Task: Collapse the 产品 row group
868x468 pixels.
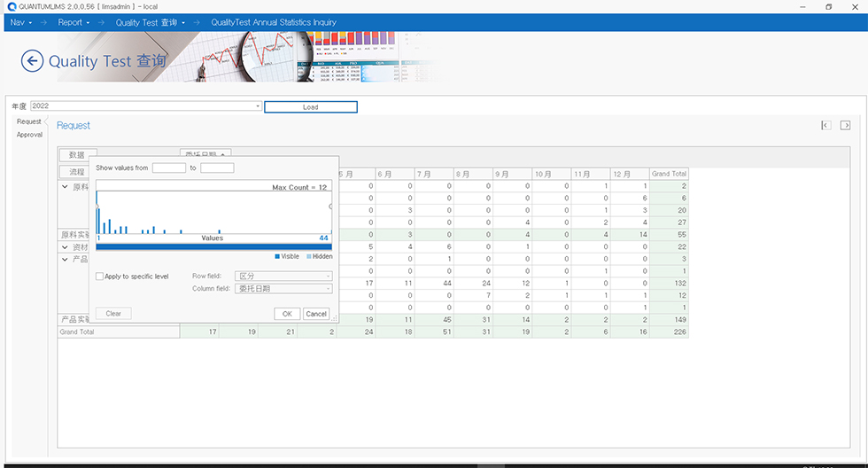Action: point(65,260)
